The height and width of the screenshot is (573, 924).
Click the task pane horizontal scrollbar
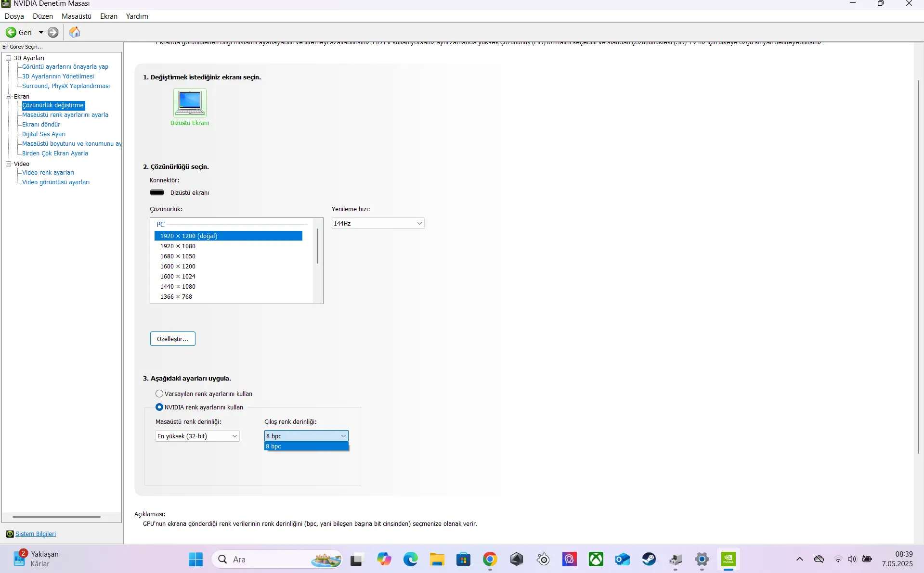pyautogui.click(x=56, y=517)
